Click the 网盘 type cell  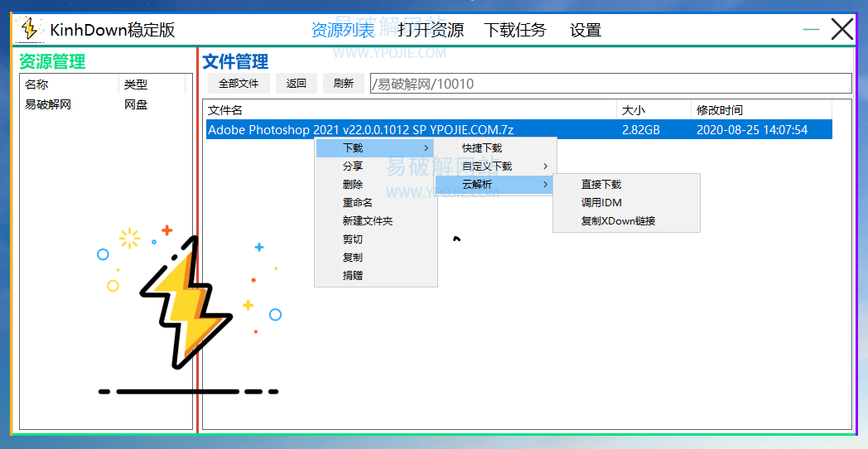(x=136, y=104)
